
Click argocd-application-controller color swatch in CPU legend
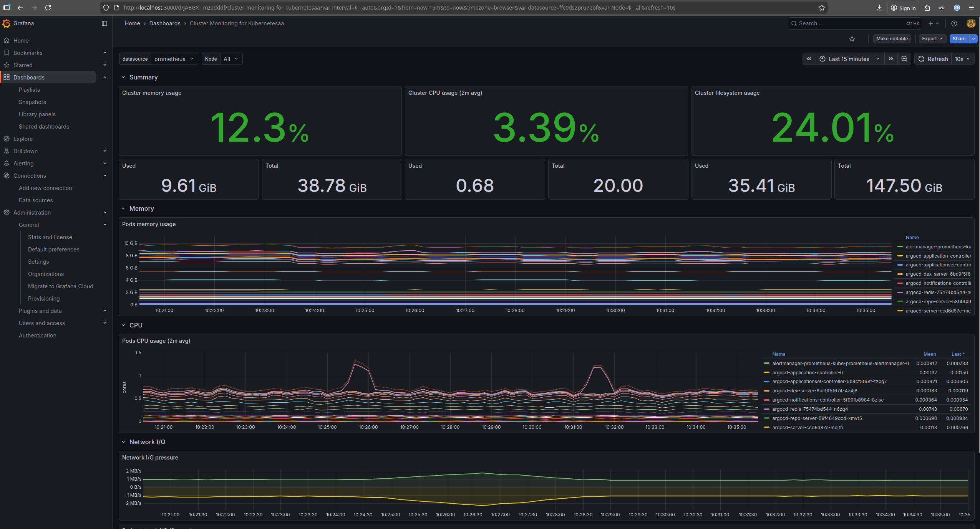click(x=766, y=373)
